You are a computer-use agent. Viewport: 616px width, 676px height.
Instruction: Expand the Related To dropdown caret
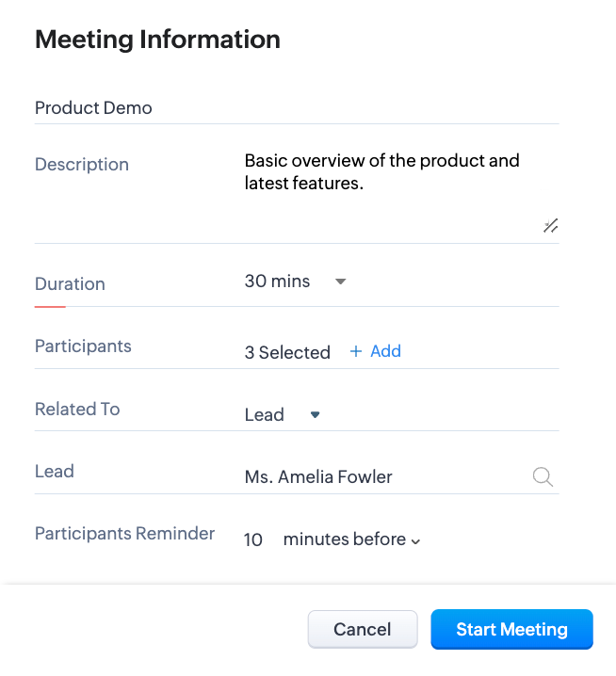(x=316, y=414)
